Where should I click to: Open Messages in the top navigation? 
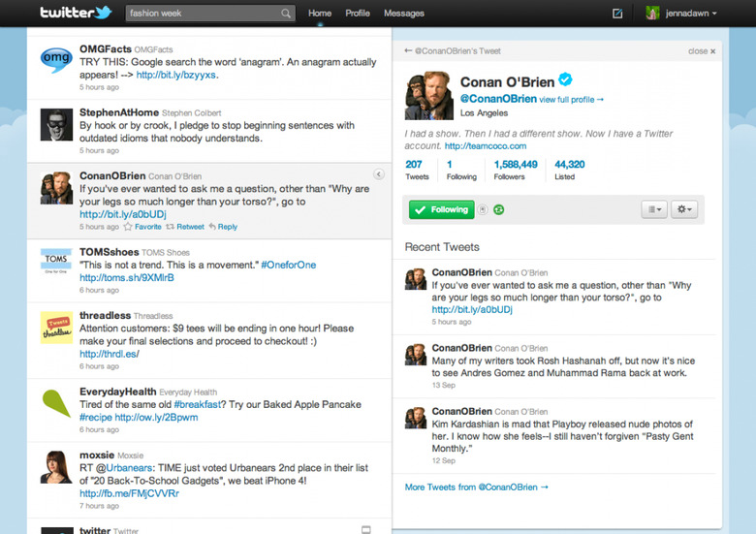click(403, 14)
